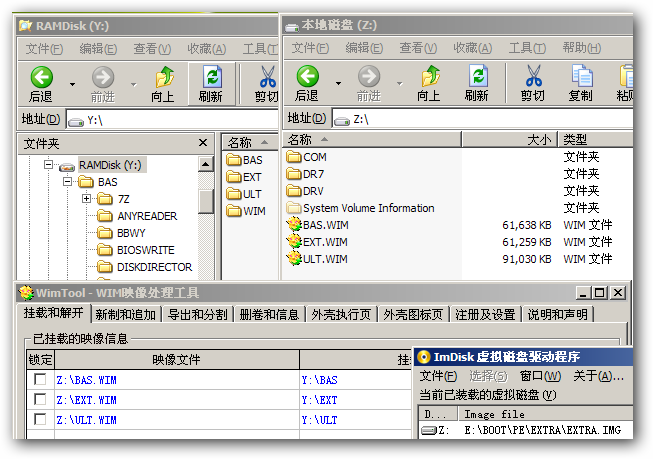Open 文件(F) menu in RAMDisk window

(x=44, y=49)
